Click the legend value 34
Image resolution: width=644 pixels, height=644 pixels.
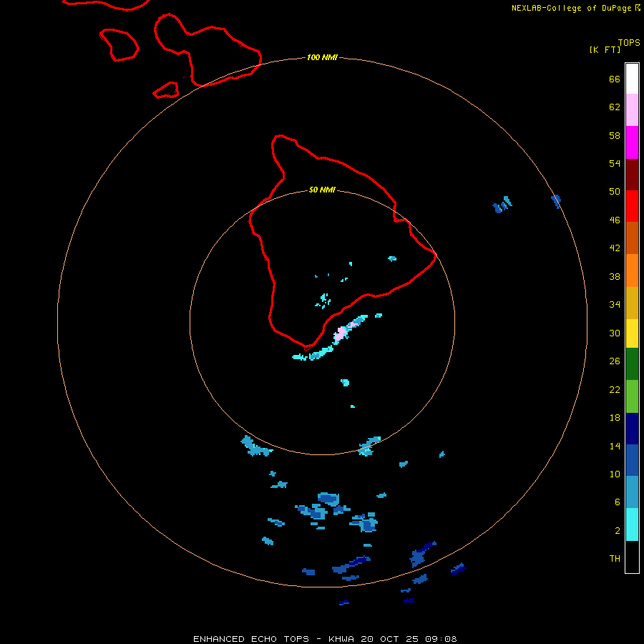tap(615, 304)
